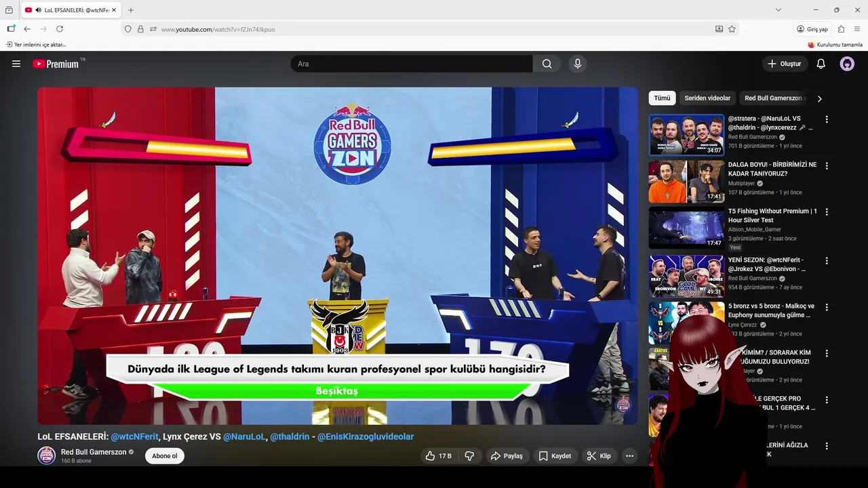Open T5 Fishing Without Premium title

tap(773, 216)
